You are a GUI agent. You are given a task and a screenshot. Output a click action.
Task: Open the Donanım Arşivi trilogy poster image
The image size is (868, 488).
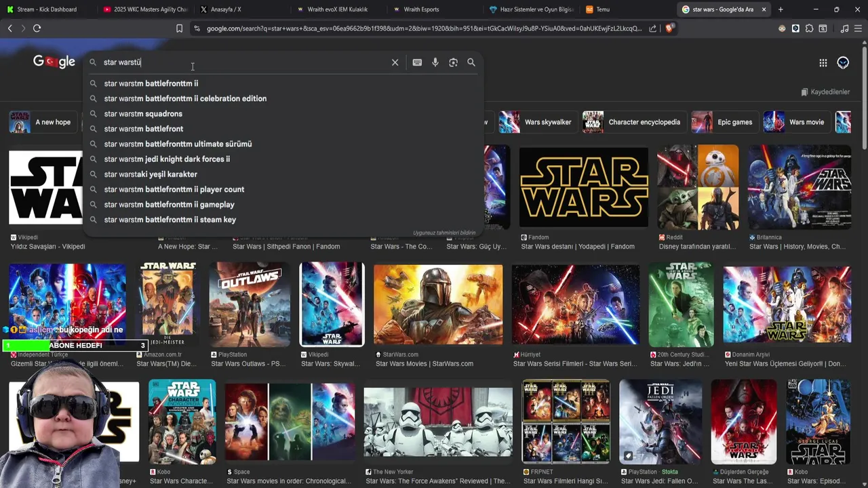pos(787,304)
